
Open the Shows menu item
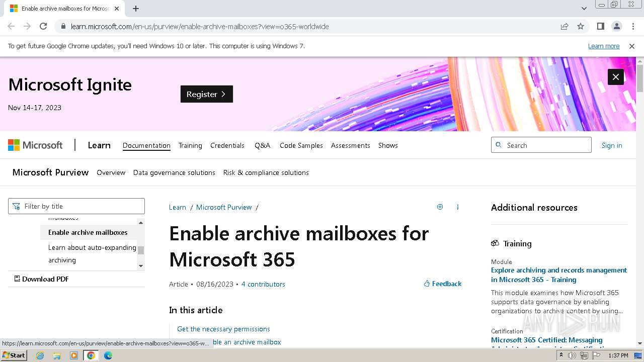pos(388,145)
